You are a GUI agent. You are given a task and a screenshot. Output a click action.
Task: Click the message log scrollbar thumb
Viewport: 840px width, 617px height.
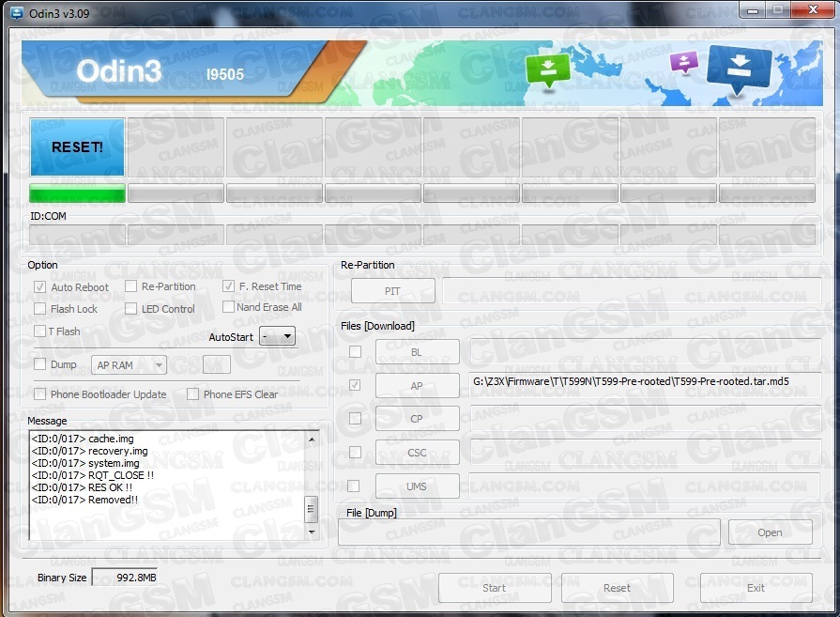click(x=312, y=509)
